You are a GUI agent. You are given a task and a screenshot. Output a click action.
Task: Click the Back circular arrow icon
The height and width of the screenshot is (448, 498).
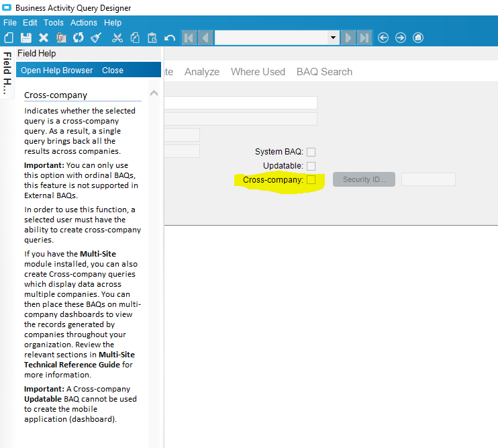tap(383, 38)
